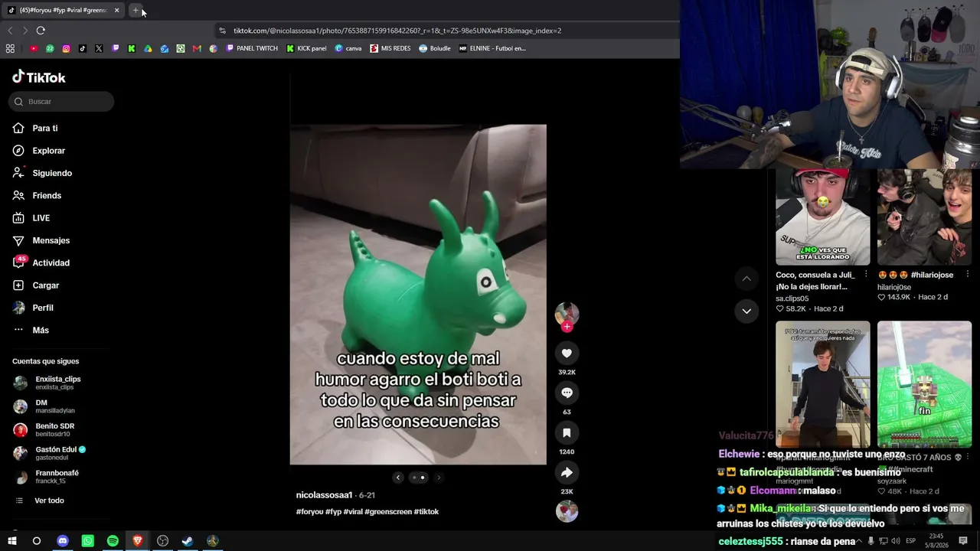
Task: Open a new browser tab
Action: [x=136, y=10]
